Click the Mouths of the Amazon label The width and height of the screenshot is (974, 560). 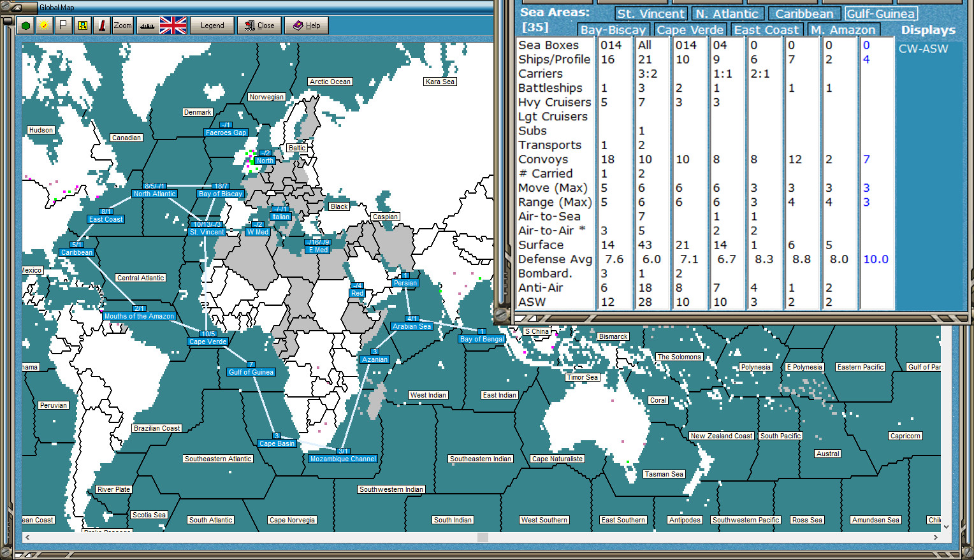(x=139, y=316)
